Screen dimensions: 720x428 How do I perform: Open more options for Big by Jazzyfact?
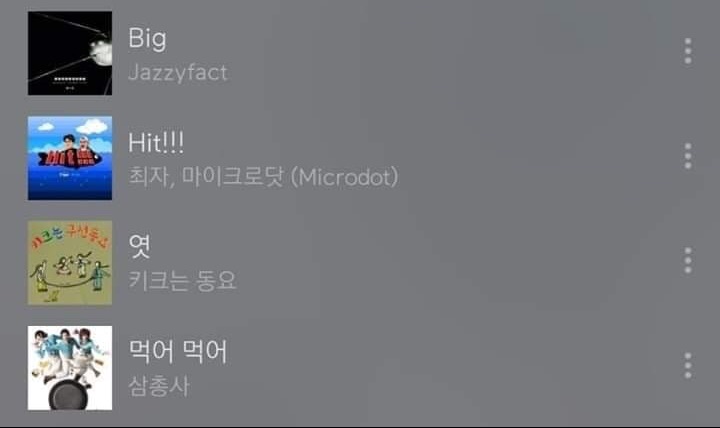point(687,51)
